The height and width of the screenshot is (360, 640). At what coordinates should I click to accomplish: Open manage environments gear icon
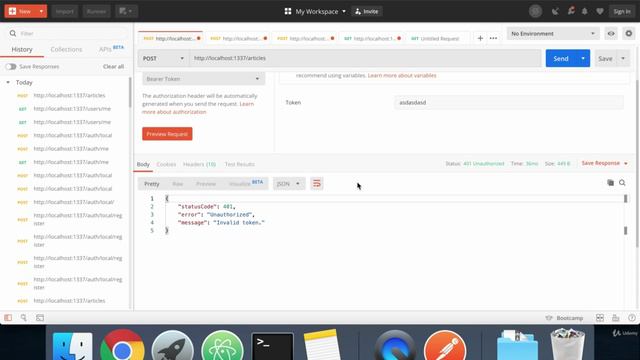(x=629, y=33)
